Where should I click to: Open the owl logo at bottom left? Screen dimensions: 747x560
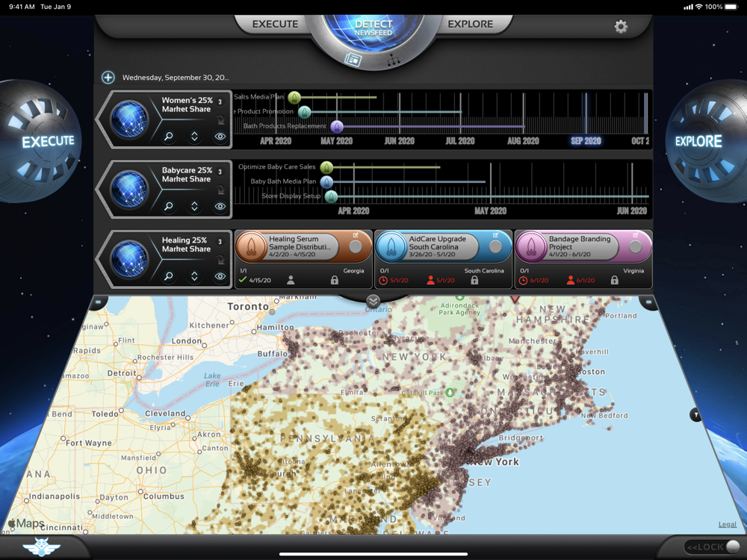[x=41, y=547]
